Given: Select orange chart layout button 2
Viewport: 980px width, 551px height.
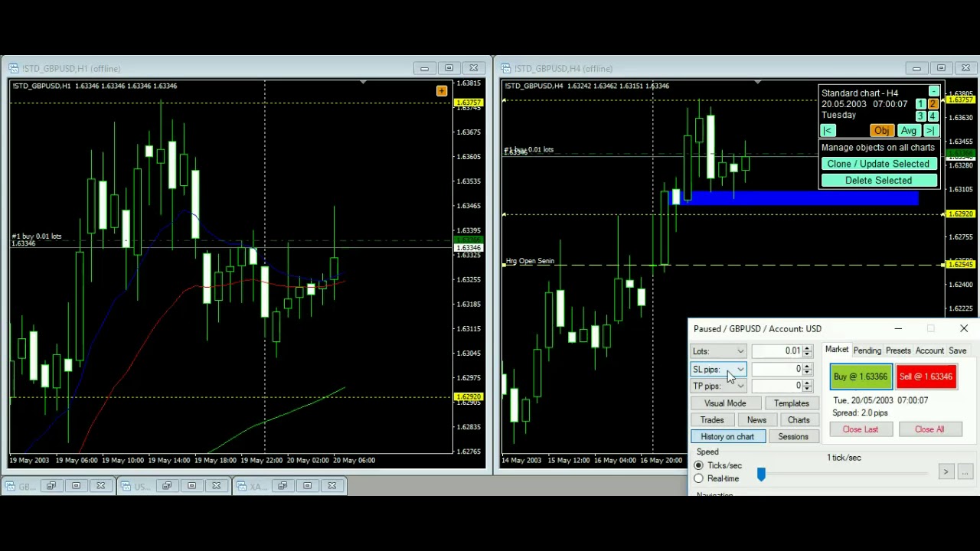Looking at the screenshot, I should coord(933,104).
